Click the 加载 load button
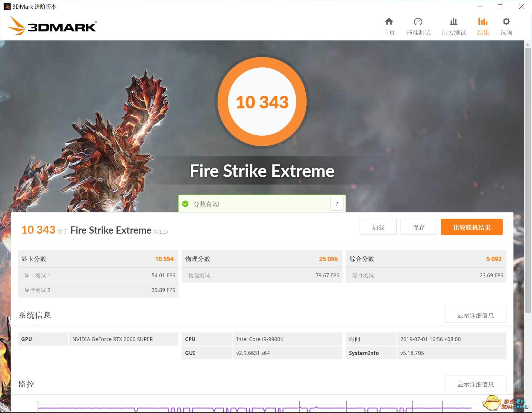This screenshot has height=413, width=532. click(x=378, y=227)
